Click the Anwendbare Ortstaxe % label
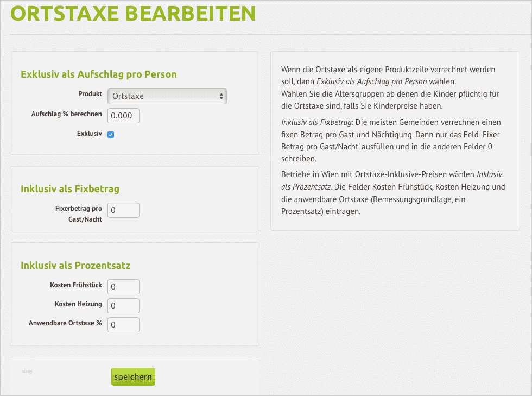Viewport: 532px width, 396px height. (65, 323)
